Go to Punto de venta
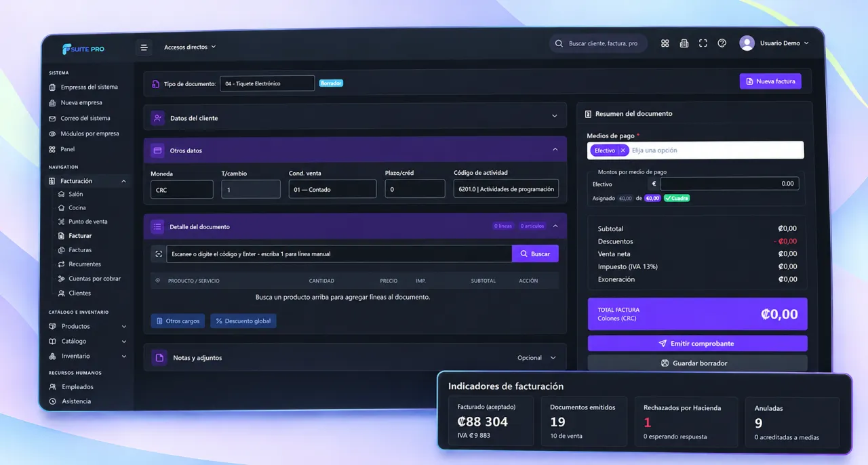This screenshot has height=465, width=868. coord(83,222)
